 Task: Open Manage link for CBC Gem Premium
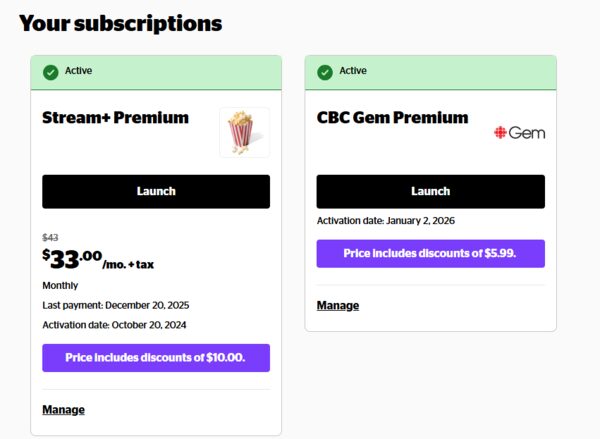[338, 305]
